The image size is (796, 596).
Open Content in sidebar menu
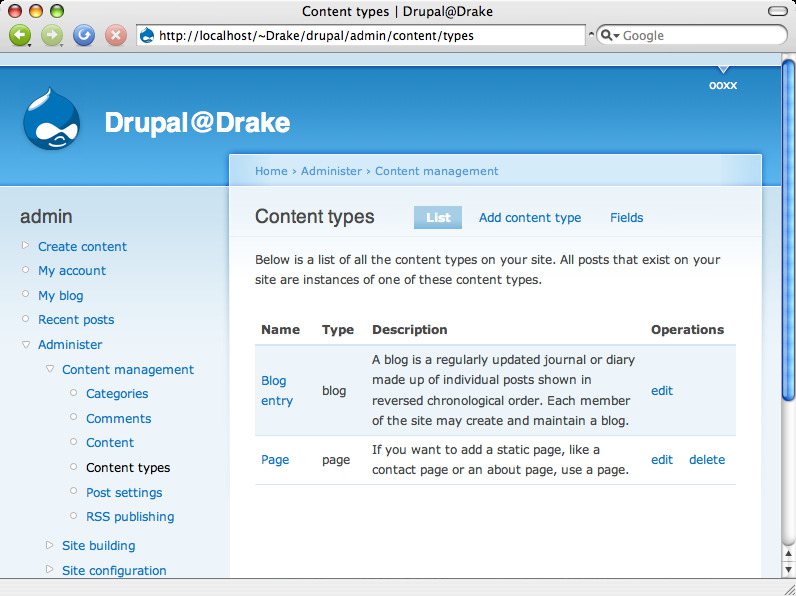110,442
